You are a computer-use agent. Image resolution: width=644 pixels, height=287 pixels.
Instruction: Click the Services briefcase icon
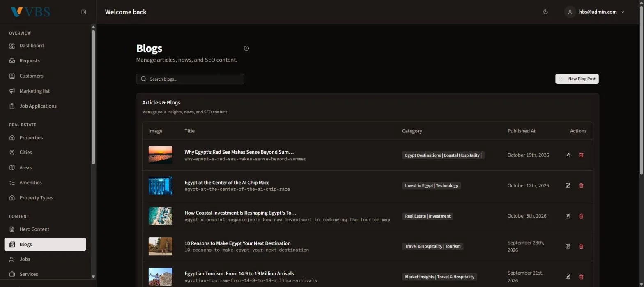12,274
